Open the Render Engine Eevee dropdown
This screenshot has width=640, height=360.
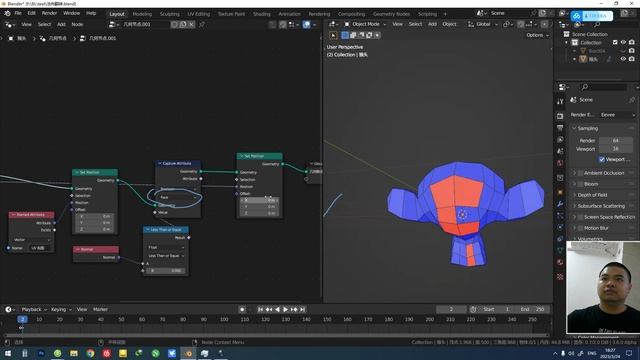click(617, 115)
